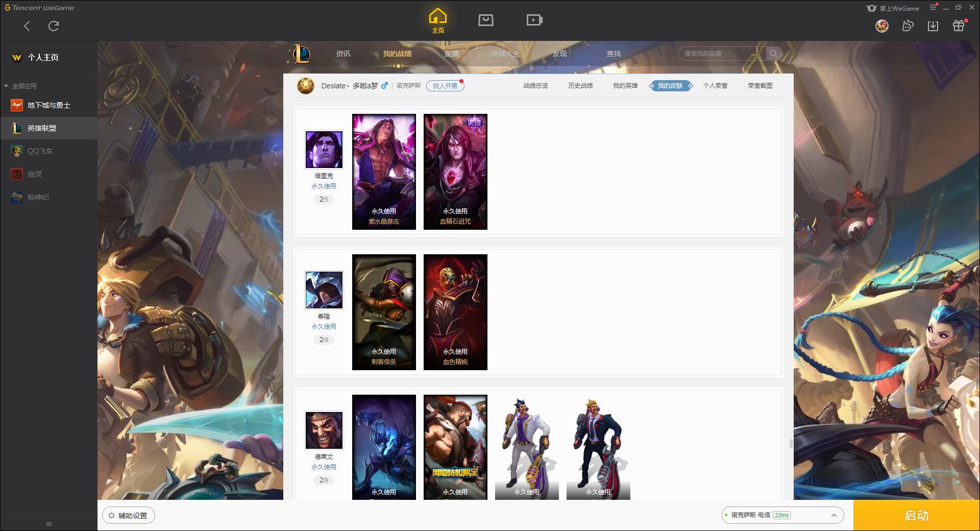
Task: Open the 血色精锐 skin card
Action: (455, 312)
